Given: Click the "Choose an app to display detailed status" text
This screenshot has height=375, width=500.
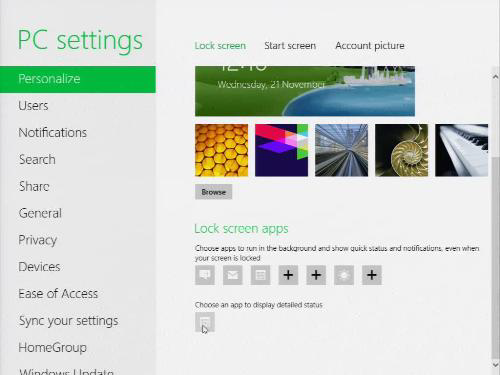Looking at the screenshot, I should point(259,305).
